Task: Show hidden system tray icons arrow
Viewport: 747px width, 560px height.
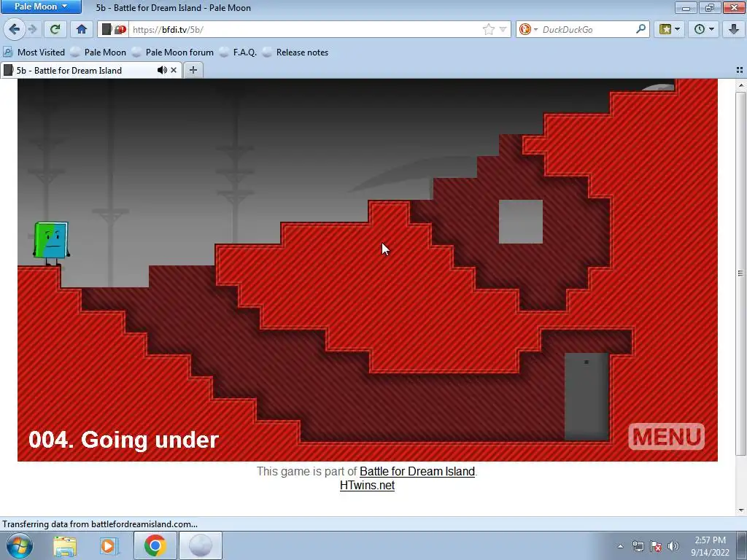Action: coord(620,546)
